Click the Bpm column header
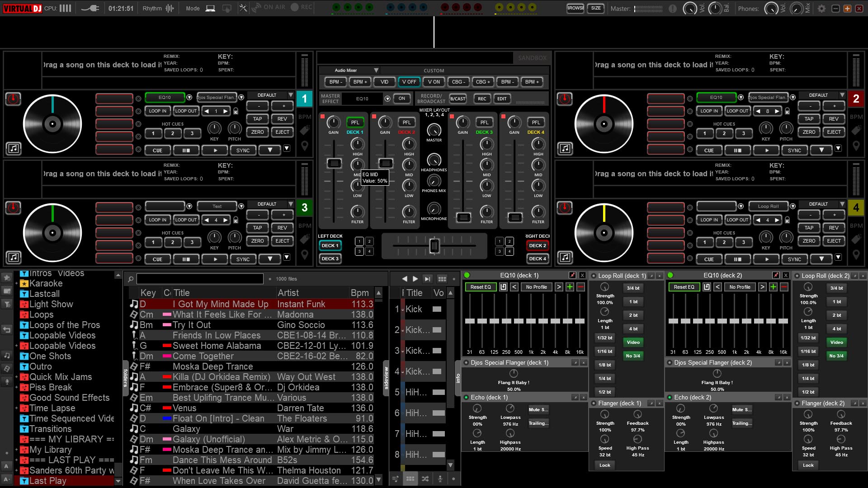 click(x=360, y=293)
